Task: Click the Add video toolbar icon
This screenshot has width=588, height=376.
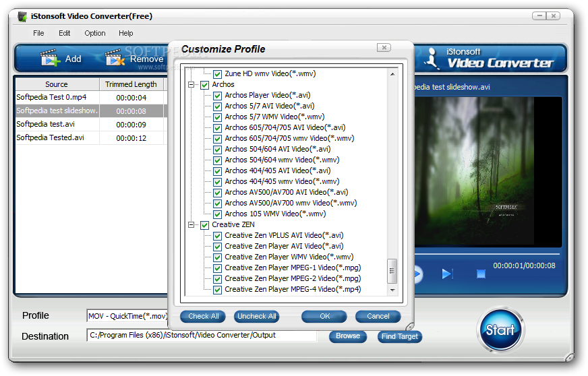Action: point(50,58)
